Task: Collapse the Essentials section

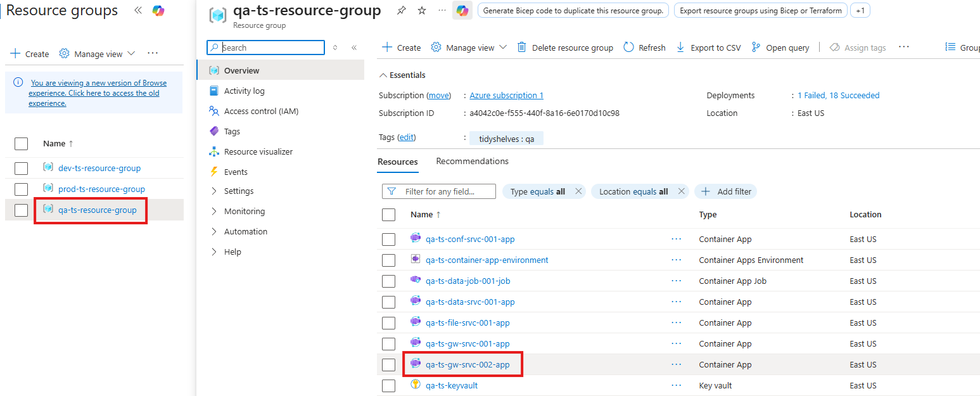Action: (x=402, y=75)
